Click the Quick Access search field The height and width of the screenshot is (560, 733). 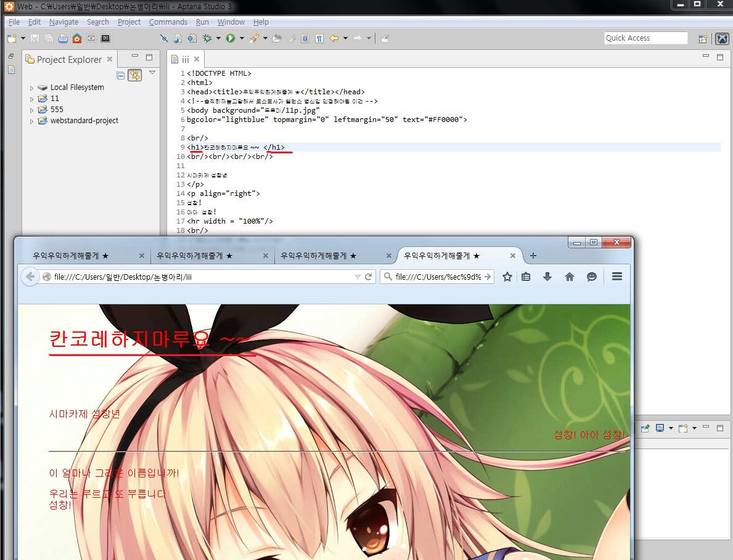645,38
